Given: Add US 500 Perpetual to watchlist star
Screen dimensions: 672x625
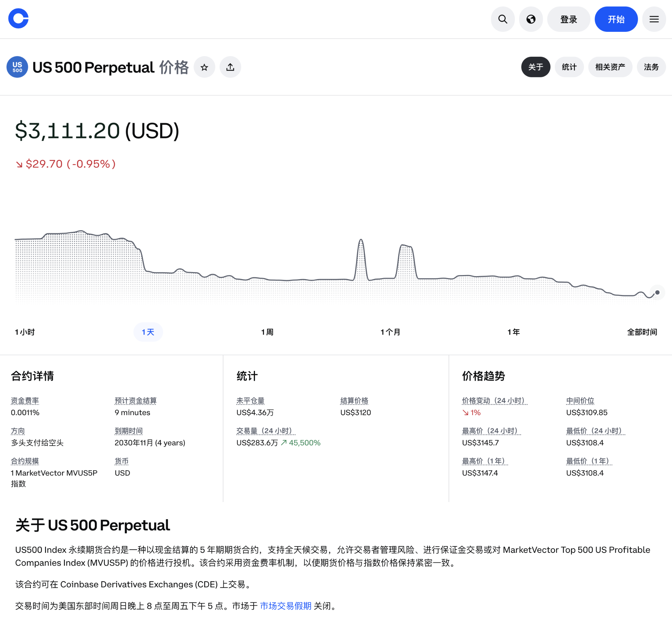Looking at the screenshot, I should click(x=204, y=67).
